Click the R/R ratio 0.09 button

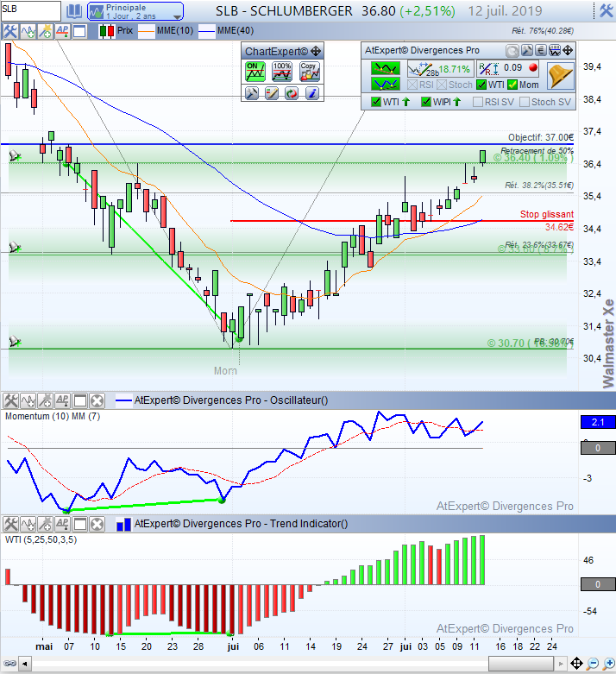(x=508, y=68)
